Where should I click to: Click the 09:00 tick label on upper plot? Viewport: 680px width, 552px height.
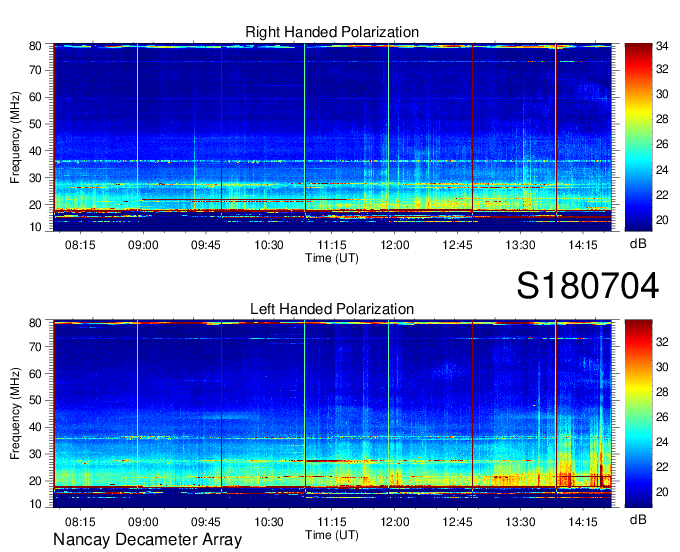tap(143, 245)
